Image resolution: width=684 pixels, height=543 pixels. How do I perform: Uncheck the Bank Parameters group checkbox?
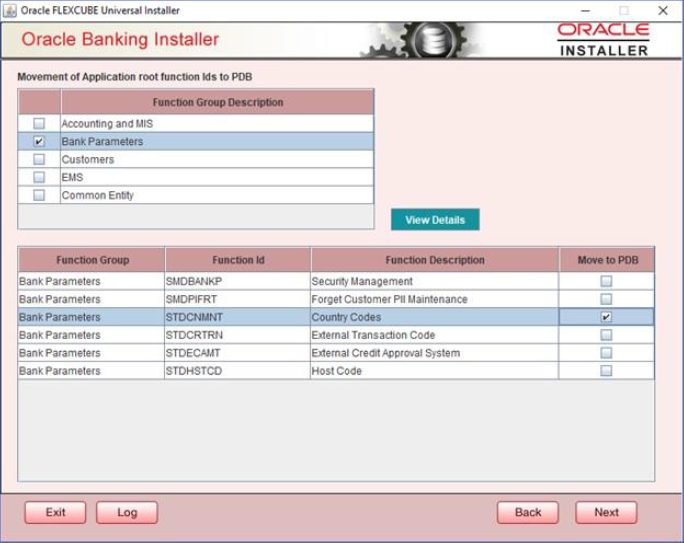(x=39, y=142)
